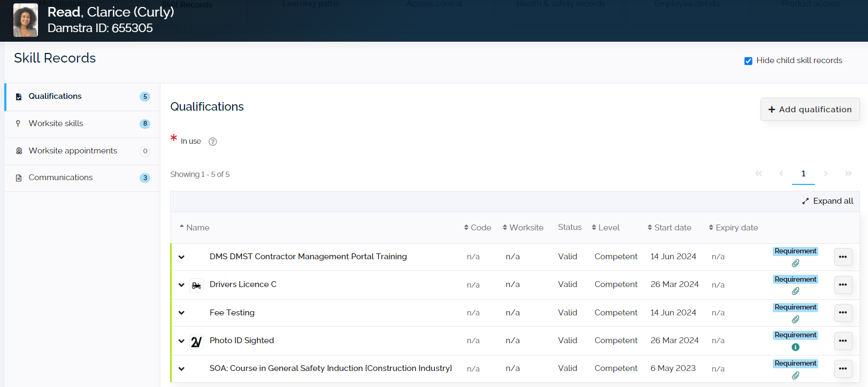Image resolution: width=868 pixels, height=387 pixels.
Task: Switch to Worksite skills tab
Action: 56,123
